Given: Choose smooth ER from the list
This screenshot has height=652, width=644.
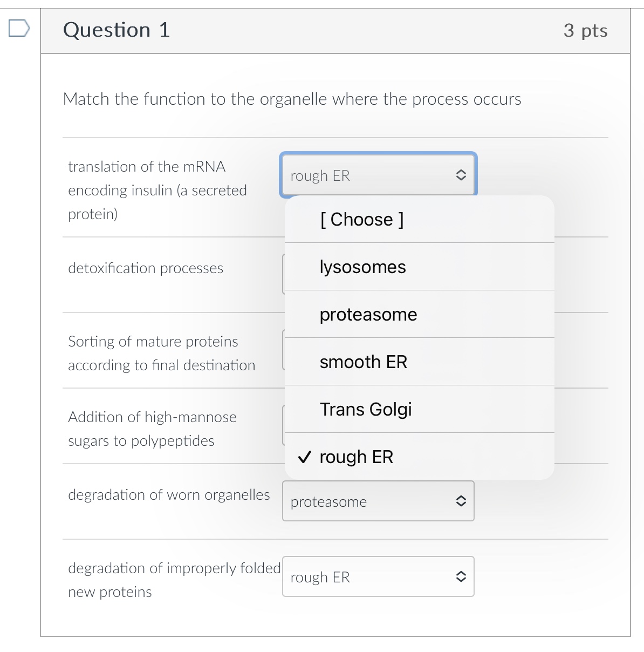Looking at the screenshot, I should (x=364, y=362).
